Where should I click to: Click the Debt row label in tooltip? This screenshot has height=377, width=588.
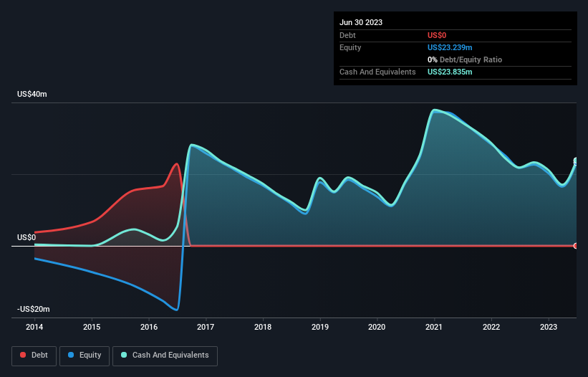[x=347, y=35]
